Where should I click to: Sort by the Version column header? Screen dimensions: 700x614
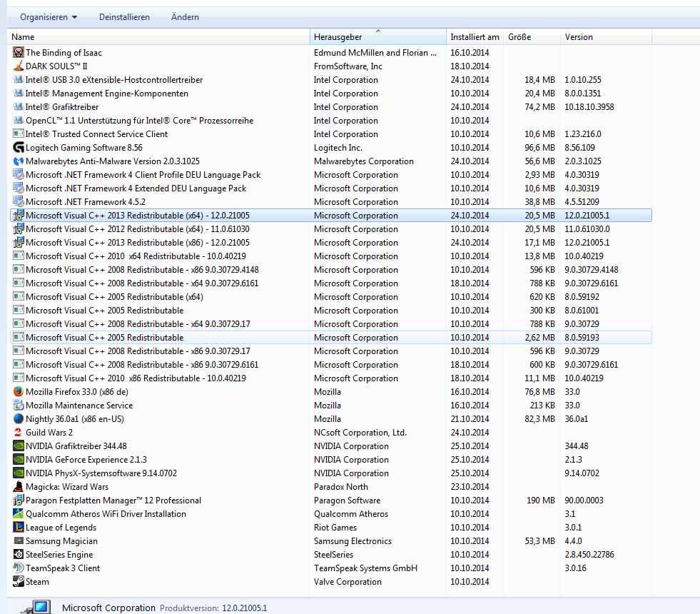point(606,37)
